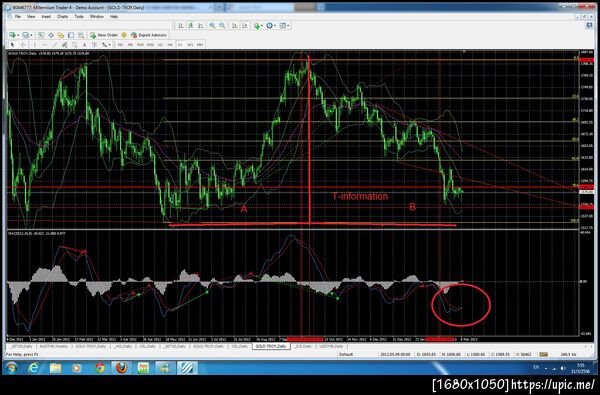Switch to the M15 timeframe
600x395 pixels.
coord(140,45)
